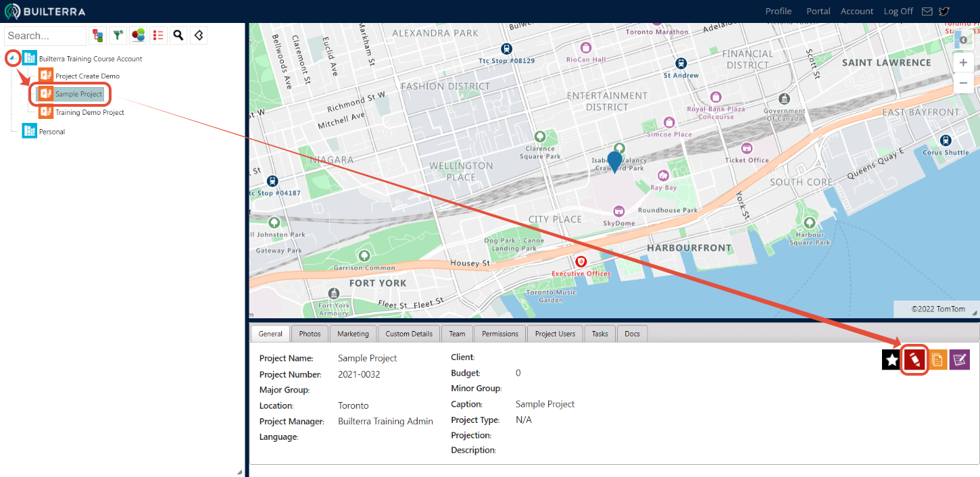Collapse the Builterra Training Course Account node
This screenshot has height=477, width=980.
pyautogui.click(x=11, y=58)
